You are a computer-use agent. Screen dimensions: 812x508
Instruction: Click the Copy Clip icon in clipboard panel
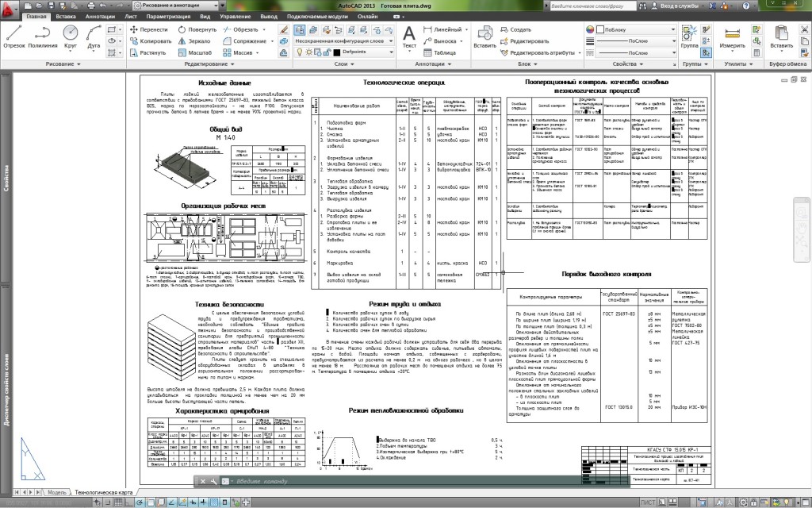point(804,41)
